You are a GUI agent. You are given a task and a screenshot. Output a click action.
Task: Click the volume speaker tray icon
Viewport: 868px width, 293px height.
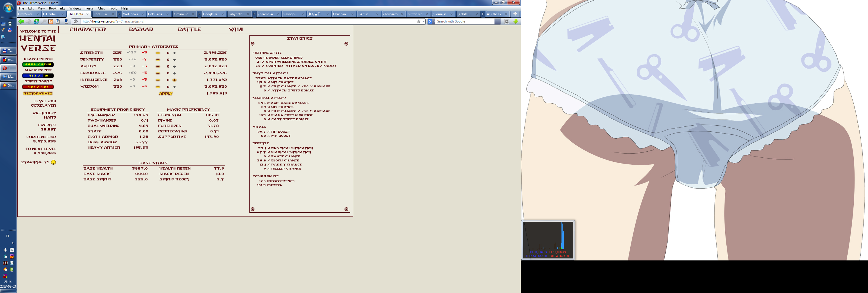(x=5, y=250)
